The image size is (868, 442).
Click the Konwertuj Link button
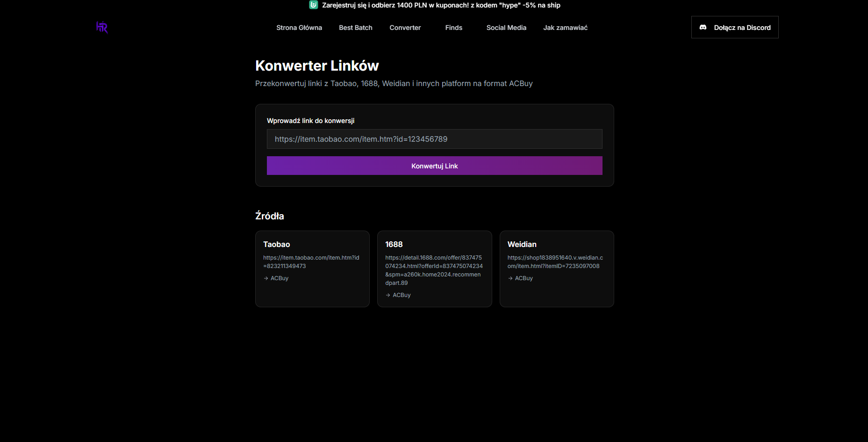435,166
